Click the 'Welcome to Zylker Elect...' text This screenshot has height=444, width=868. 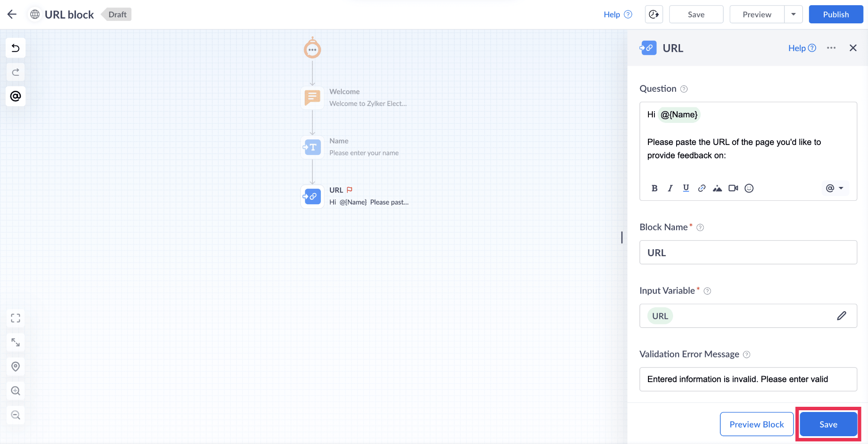click(368, 103)
